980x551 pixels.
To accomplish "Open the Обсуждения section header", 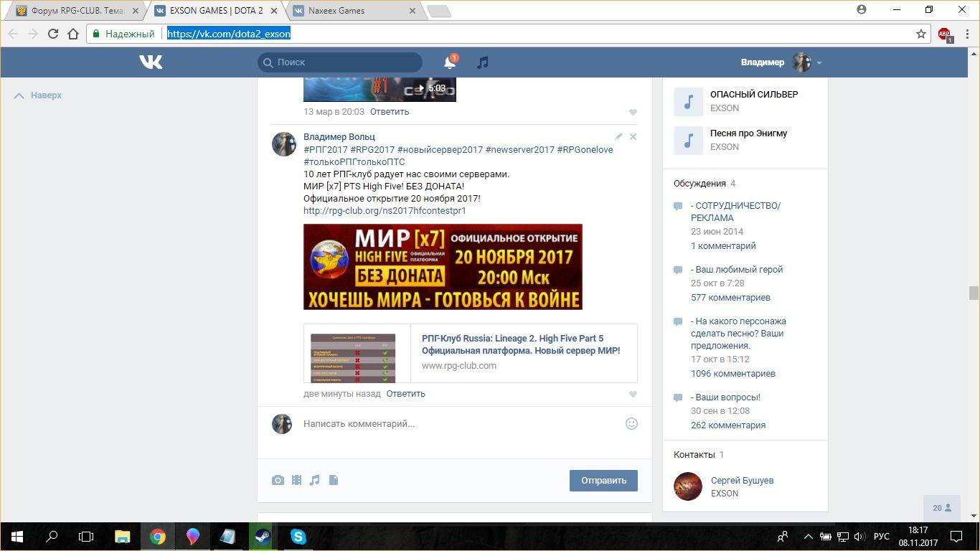I will click(699, 184).
